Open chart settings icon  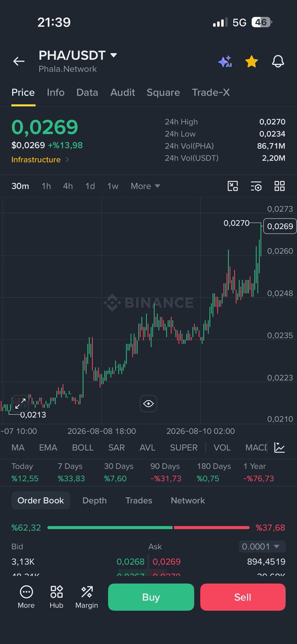coord(256,186)
